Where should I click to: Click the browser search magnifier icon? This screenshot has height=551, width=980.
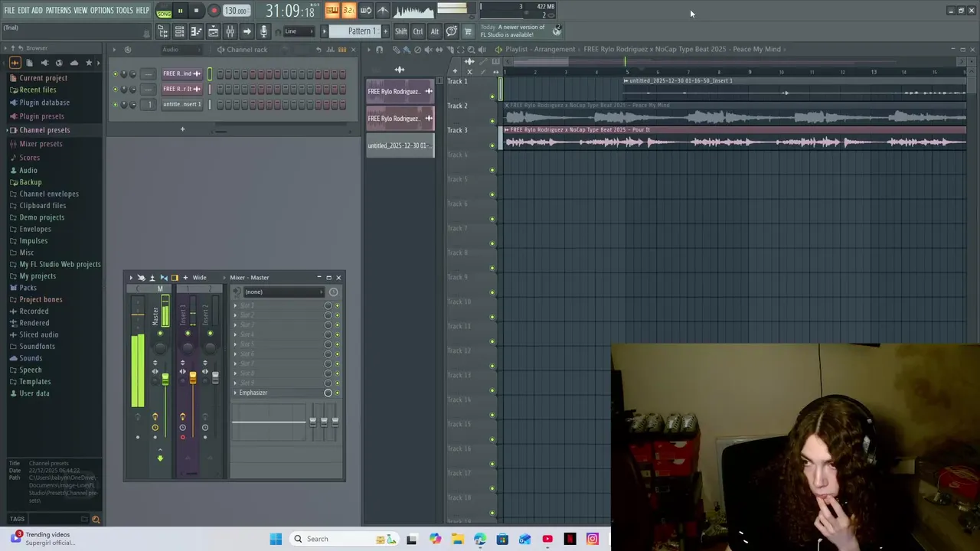coord(96,519)
